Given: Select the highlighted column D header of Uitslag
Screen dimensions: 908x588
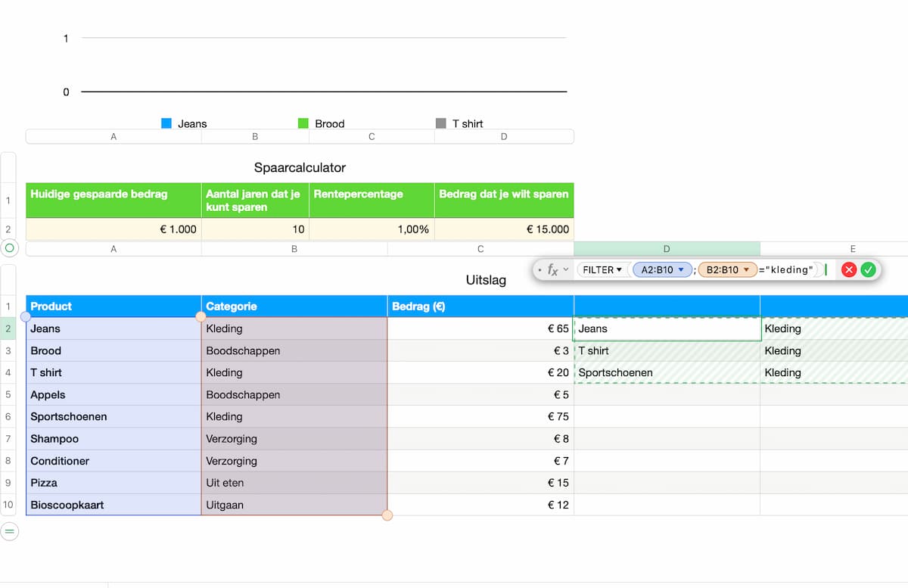Looking at the screenshot, I should [x=667, y=249].
